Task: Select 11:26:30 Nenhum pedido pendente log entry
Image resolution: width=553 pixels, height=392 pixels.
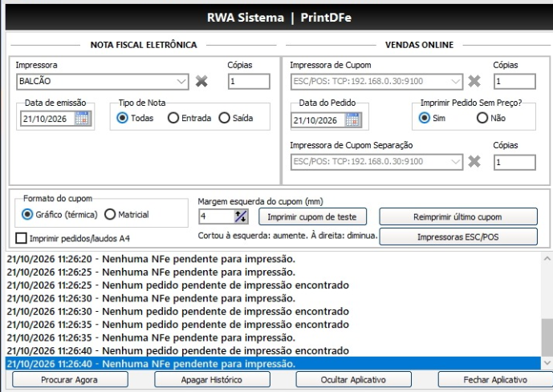Action: pyautogui.click(x=273, y=311)
